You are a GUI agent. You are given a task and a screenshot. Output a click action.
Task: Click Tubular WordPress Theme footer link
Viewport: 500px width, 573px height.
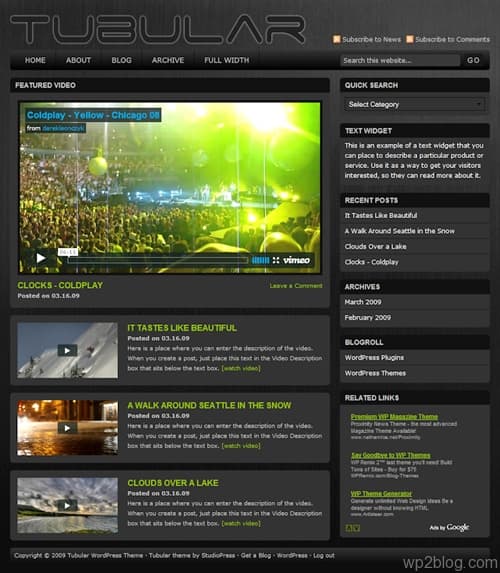105,555
